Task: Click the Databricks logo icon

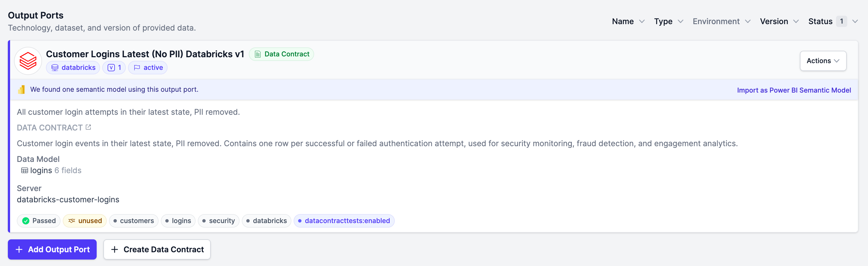Action: coord(28,61)
